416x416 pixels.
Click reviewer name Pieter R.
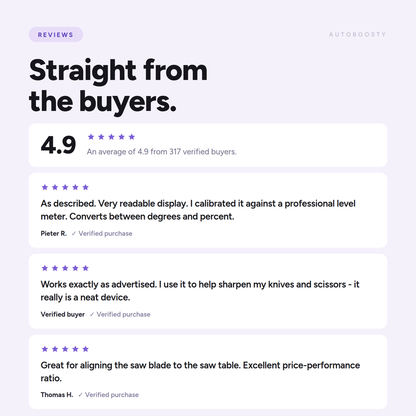click(54, 234)
